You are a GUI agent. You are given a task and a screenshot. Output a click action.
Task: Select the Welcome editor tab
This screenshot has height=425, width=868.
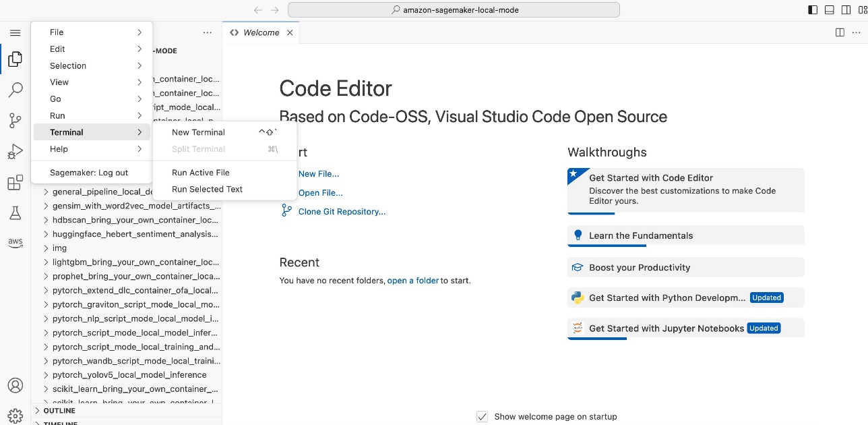coord(261,32)
